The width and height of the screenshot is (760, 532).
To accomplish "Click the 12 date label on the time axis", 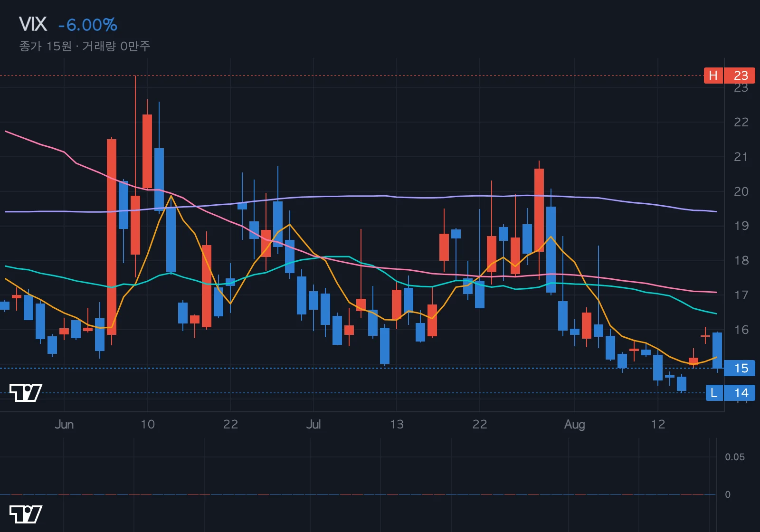I will click(x=658, y=424).
